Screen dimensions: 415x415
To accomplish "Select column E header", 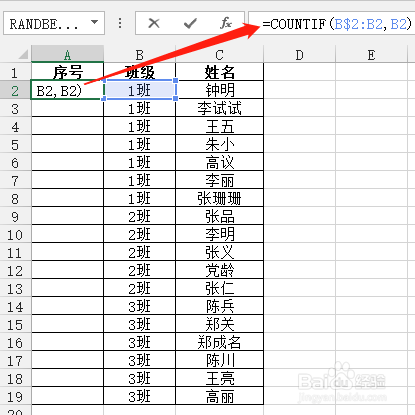I will [x=371, y=54].
